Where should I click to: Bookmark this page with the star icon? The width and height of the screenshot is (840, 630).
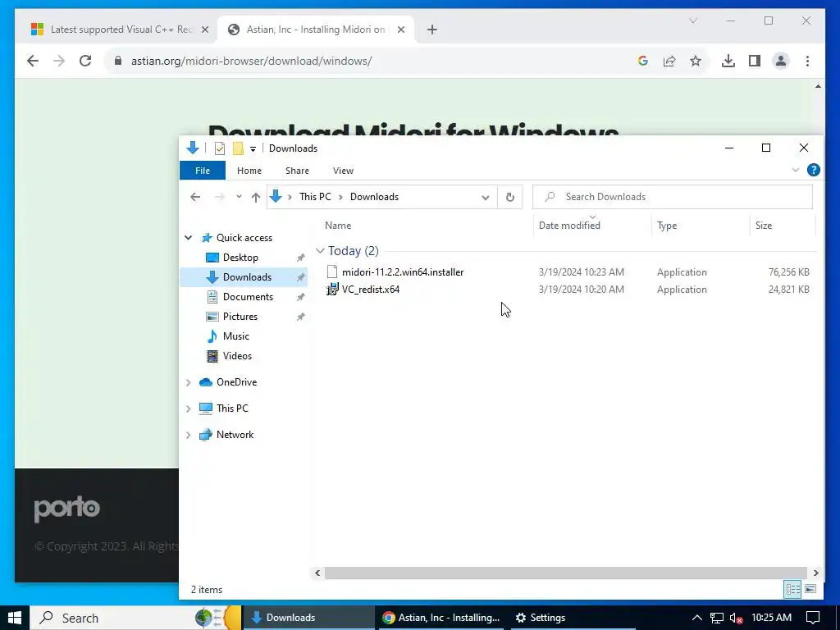696,61
